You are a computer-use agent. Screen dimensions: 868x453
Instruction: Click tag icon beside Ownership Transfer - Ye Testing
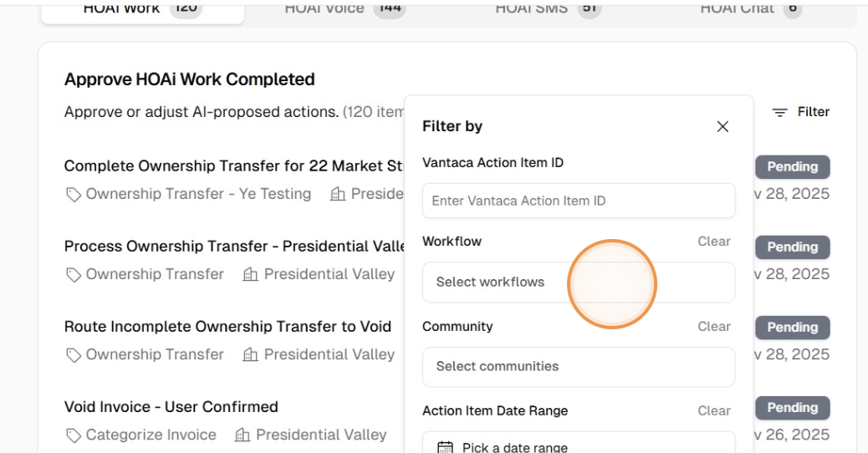(x=74, y=195)
